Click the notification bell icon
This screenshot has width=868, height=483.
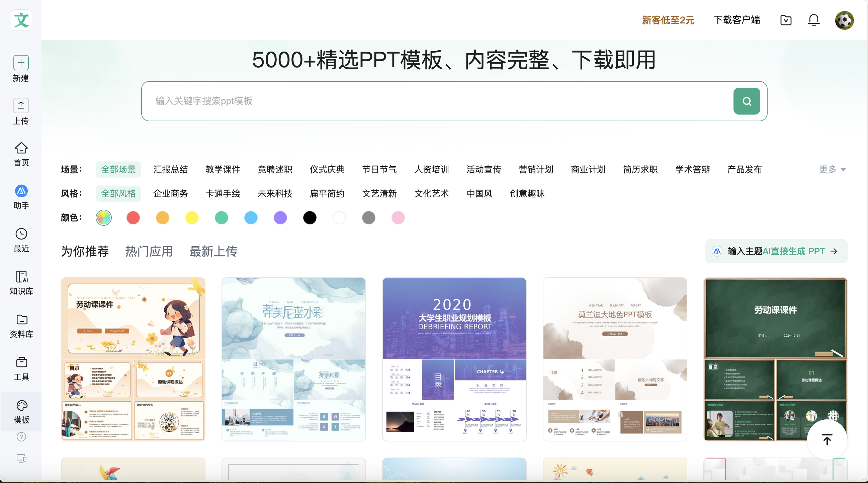point(813,20)
